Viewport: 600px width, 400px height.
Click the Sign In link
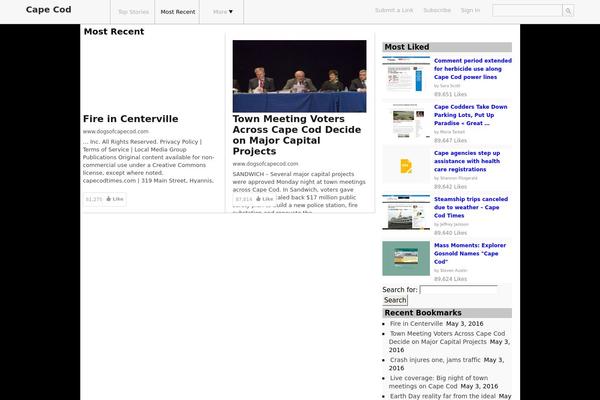pyautogui.click(x=470, y=10)
